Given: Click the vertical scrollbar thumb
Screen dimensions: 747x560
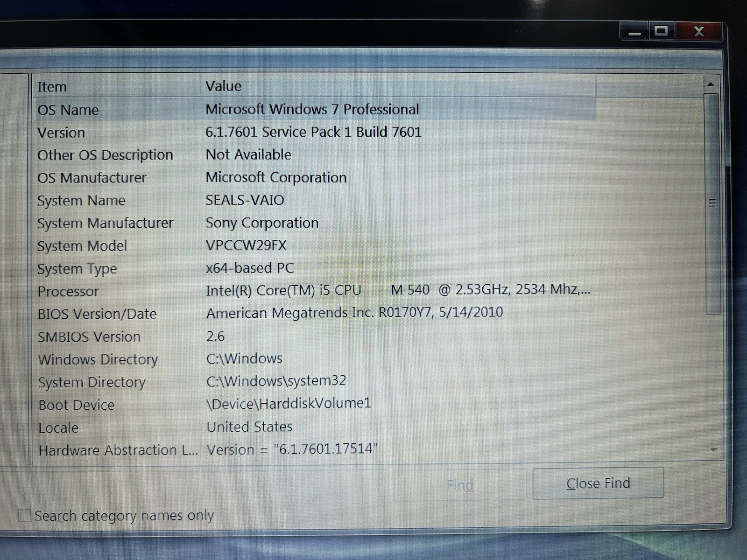Looking at the screenshot, I should tap(712, 203).
